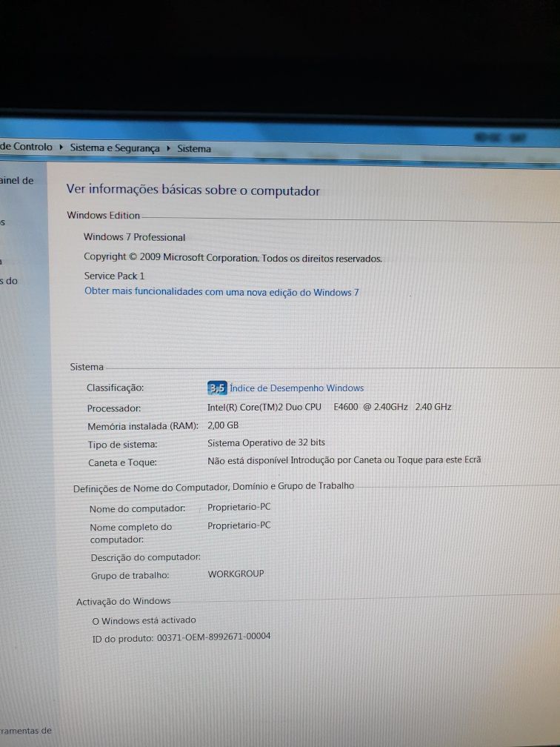
Task: Select Sistema Operativo de 32 bits text
Action: 266,442
